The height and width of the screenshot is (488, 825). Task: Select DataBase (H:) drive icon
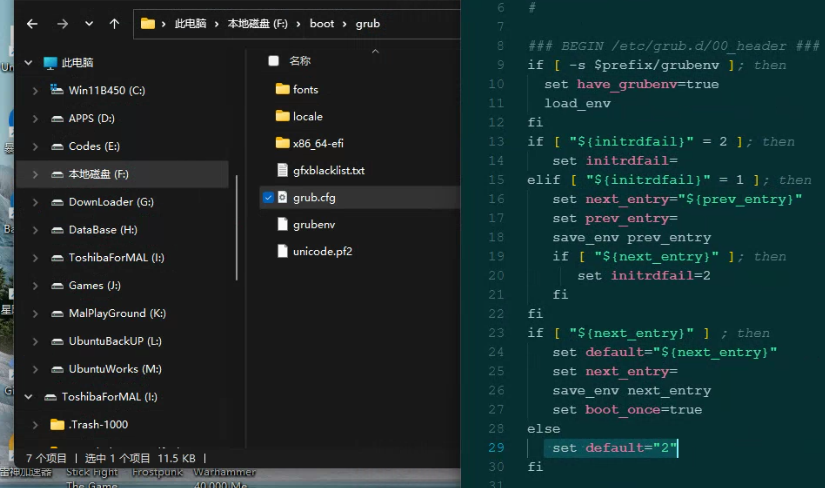pyautogui.click(x=57, y=231)
